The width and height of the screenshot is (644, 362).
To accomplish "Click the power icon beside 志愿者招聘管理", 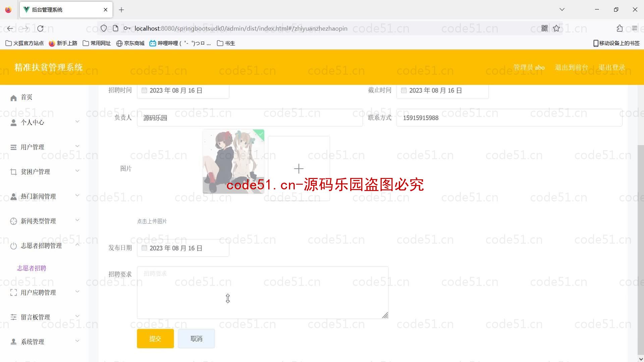I will [x=13, y=246].
